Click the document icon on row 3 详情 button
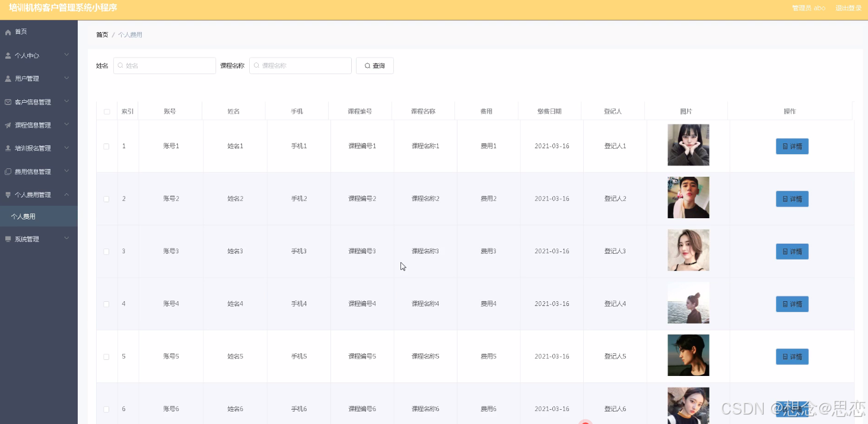Image resolution: width=868 pixels, height=424 pixels. pos(786,251)
